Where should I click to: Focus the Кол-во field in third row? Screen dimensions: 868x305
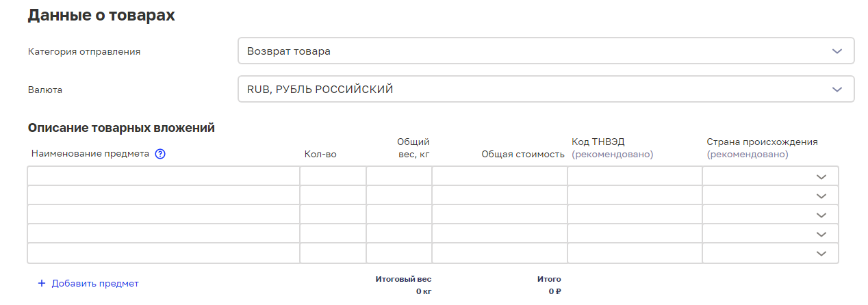pyautogui.click(x=333, y=215)
